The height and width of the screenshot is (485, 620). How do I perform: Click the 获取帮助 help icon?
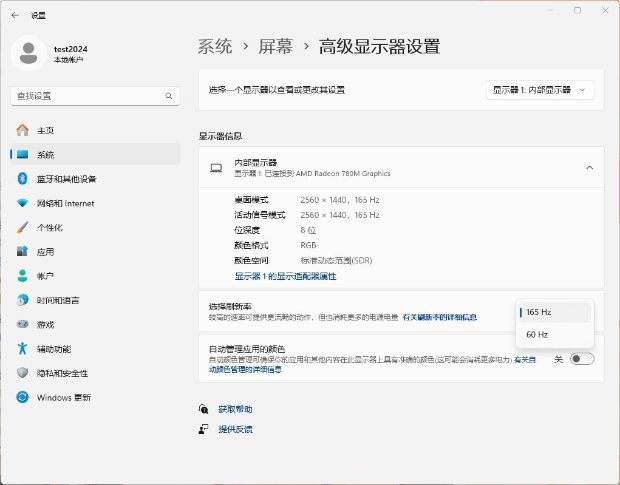(204, 409)
